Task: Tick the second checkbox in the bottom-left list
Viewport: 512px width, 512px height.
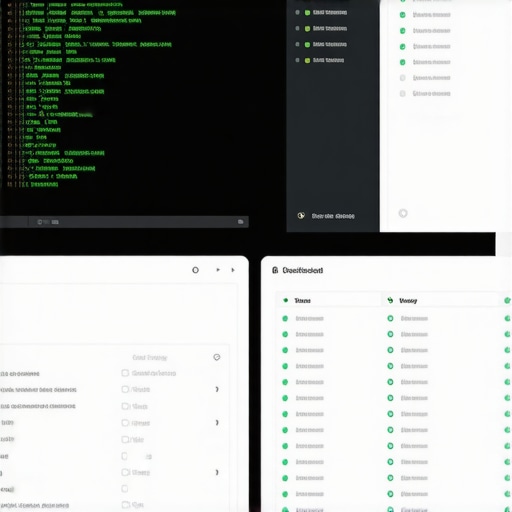Action: [125, 389]
